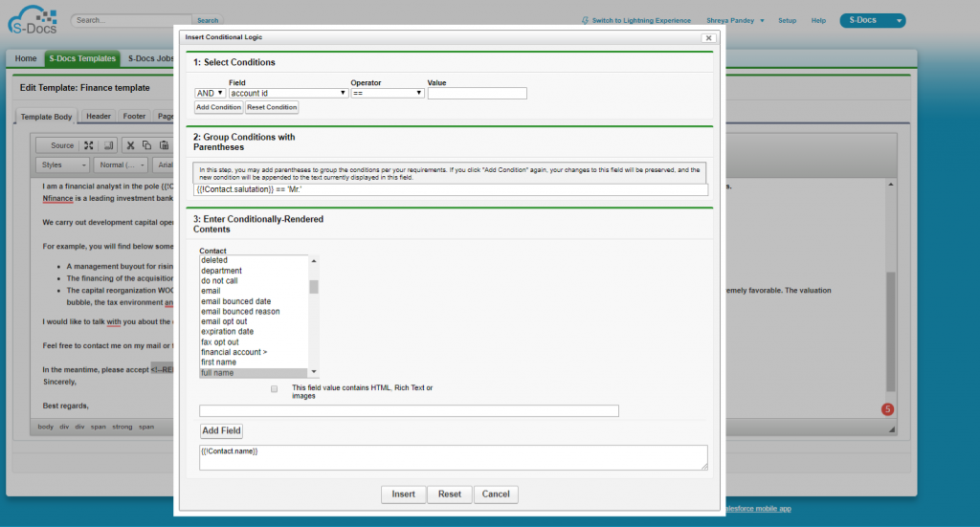Select 'email opt out' in Contact list

[226, 321]
